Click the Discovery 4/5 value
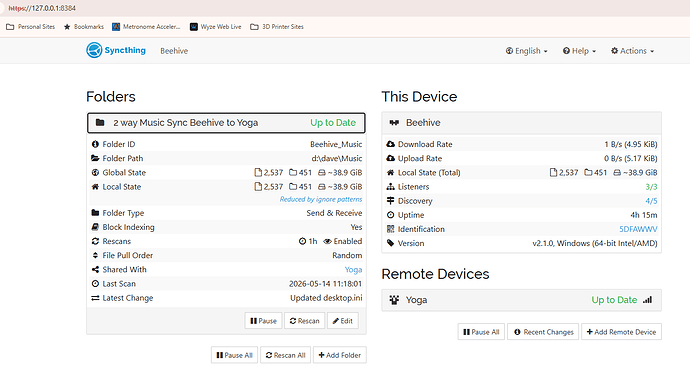 [651, 201]
